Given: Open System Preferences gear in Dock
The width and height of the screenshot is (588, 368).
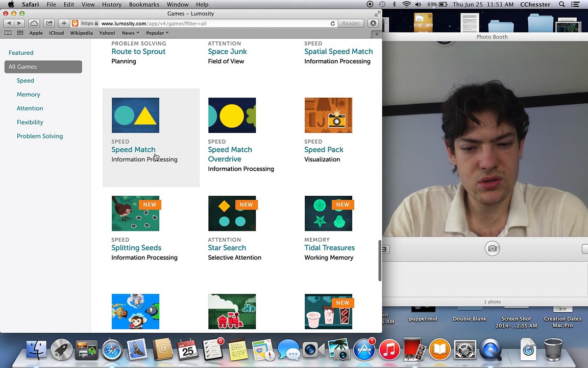Looking at the screenshot, I should (464, 350).
